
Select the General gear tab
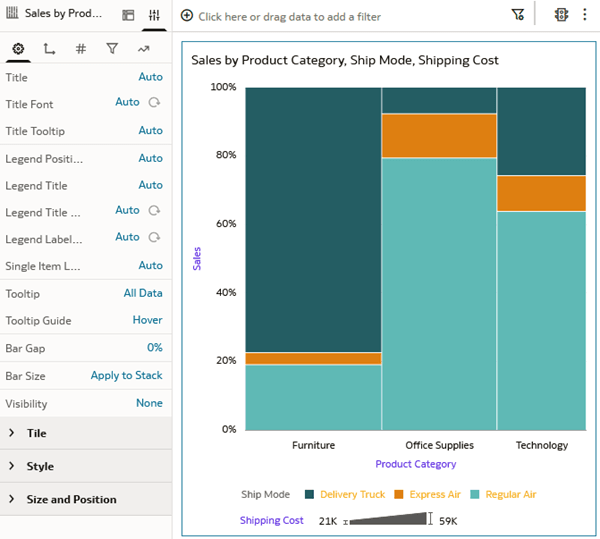point(19,49)
